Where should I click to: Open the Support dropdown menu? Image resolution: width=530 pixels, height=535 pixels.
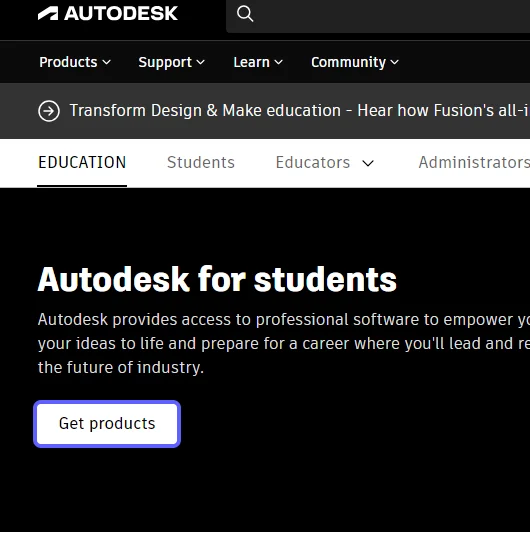[172, 62]
